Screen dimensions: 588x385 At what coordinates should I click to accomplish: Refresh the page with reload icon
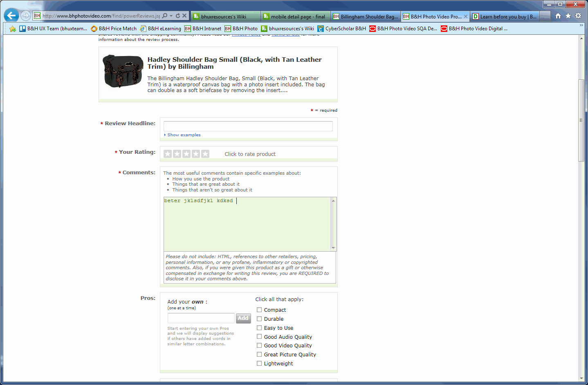(178, 16)
